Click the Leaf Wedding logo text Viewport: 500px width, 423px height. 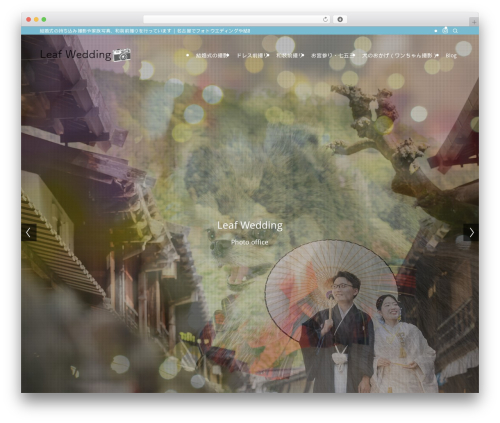point(76,55)
